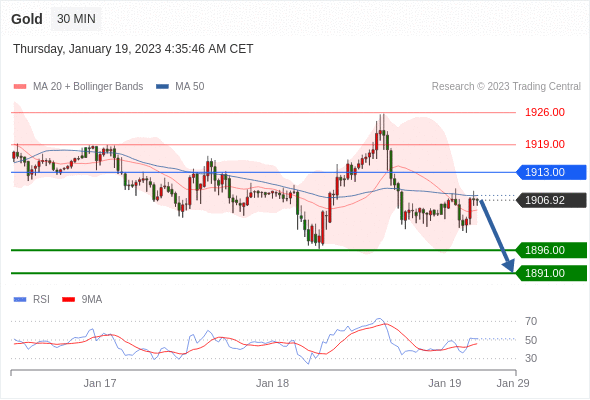The width and height of the screenshot is (590, 400).
Task: Click the RSI 70 axis label
Action: (x=531, y=321)
